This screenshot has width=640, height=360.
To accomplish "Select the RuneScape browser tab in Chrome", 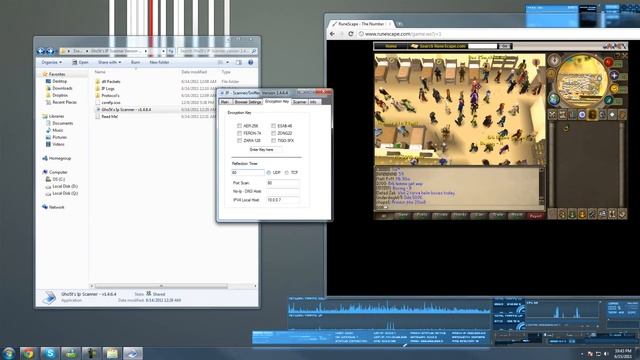I will click(361, 24).
